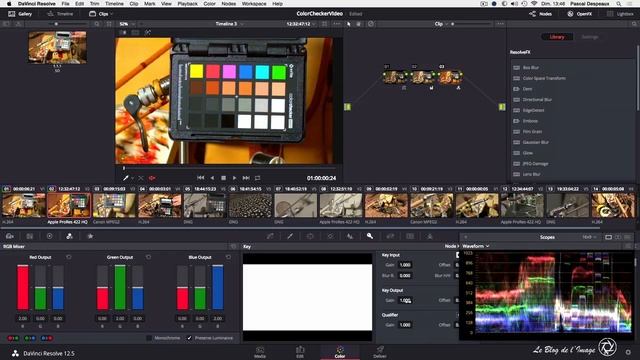Open the Qualifier eyedropper palette

click(290, 236)
